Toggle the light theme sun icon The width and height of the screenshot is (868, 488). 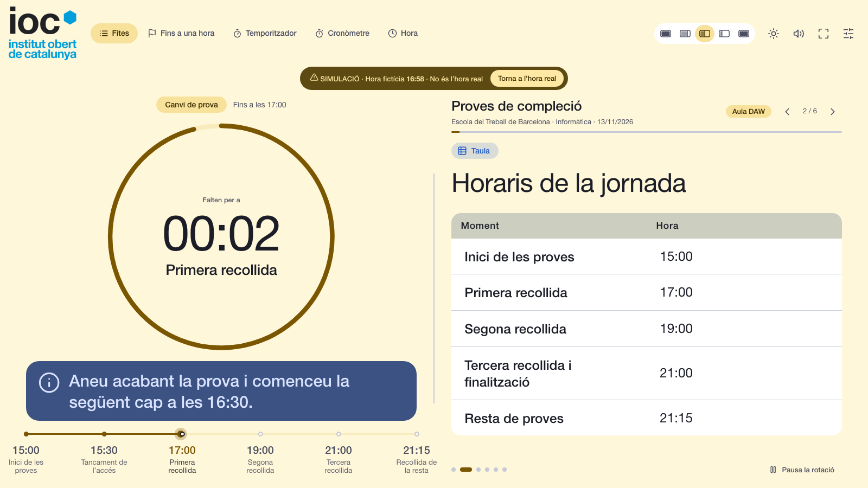pyautogui.click(x=774, y=34)
